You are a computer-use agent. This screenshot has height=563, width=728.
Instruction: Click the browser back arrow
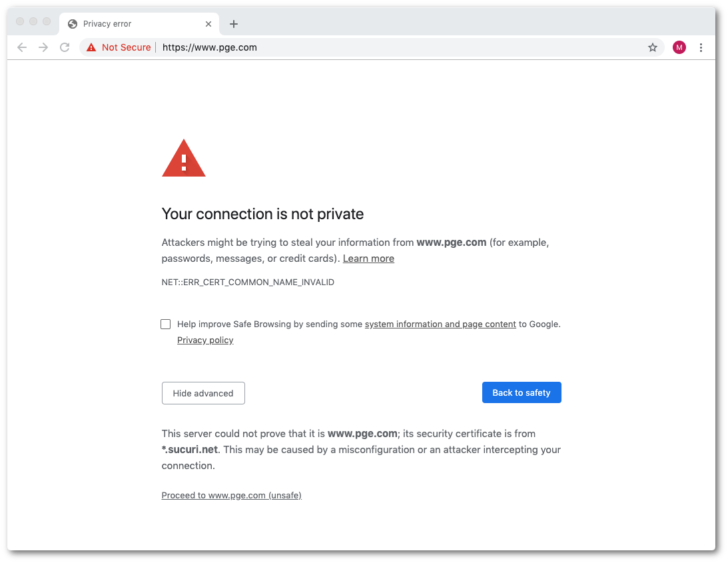22,47
